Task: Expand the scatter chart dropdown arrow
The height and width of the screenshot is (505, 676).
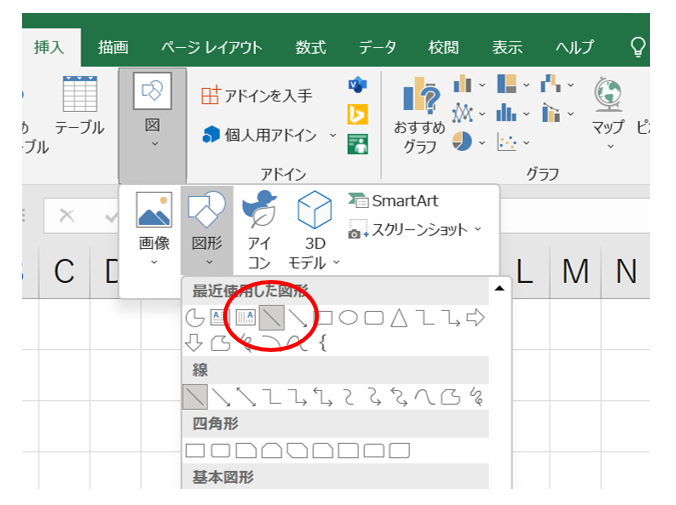Action: (x=526, y=143)
